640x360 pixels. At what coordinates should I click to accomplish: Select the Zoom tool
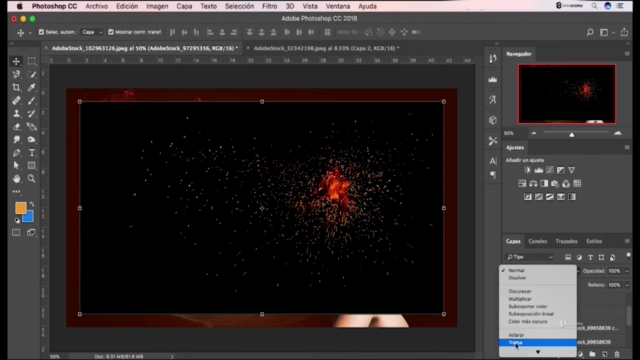pos(31,179)
